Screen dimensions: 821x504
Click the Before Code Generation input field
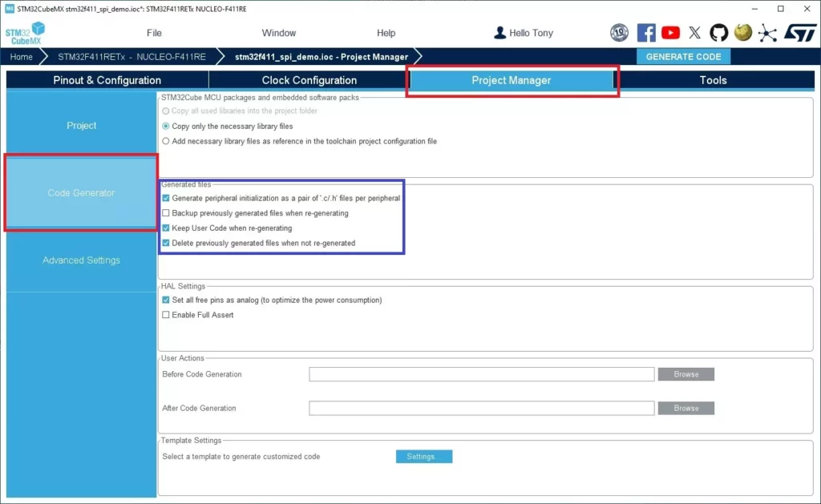tap(481, 374)
